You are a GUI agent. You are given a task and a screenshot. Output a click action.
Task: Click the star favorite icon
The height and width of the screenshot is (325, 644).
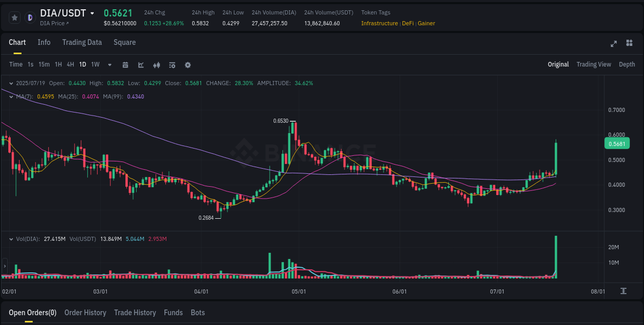click(14, 17)
